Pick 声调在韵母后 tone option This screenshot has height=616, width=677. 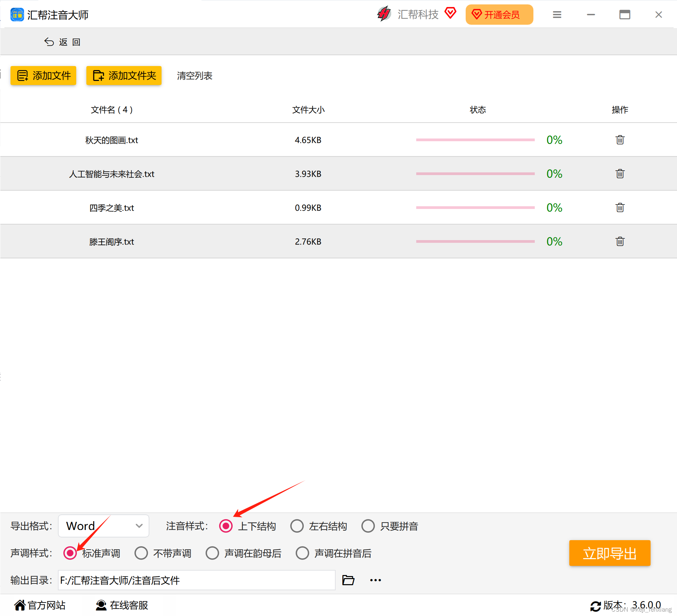[x=212, y=553]
